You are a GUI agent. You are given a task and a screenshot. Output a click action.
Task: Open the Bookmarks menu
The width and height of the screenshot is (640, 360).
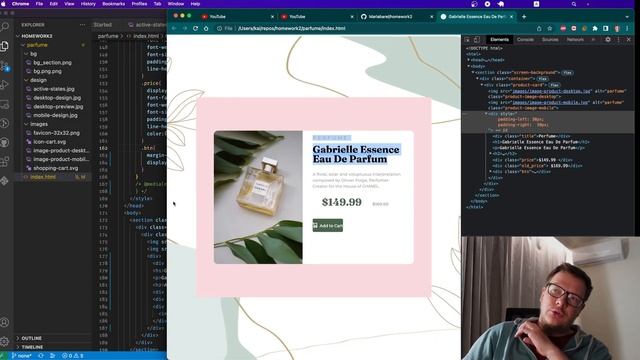(x=113, y=4)
